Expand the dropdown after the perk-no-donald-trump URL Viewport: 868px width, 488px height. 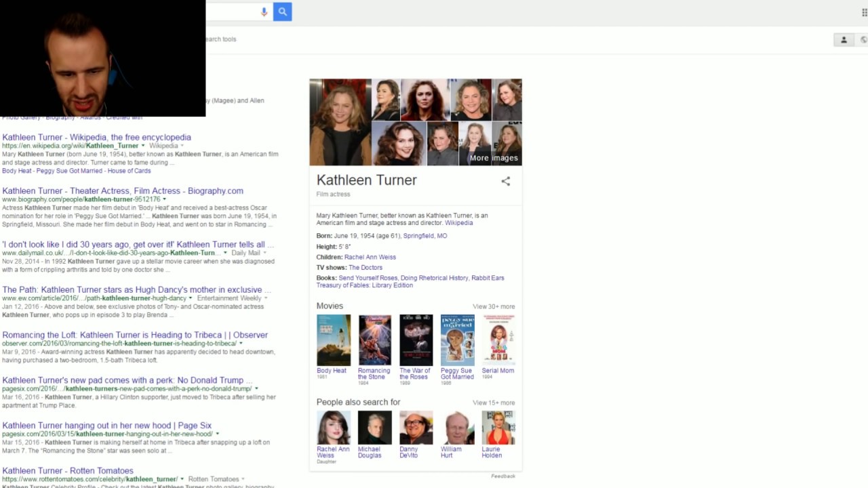[256, 389]
